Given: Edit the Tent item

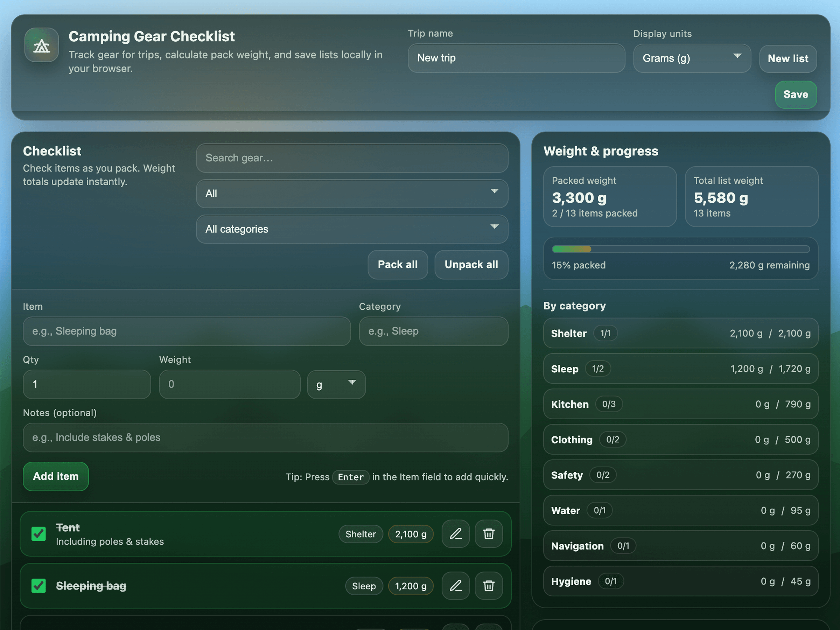Looking at the screenshot, I should click(x=456, y=534).
